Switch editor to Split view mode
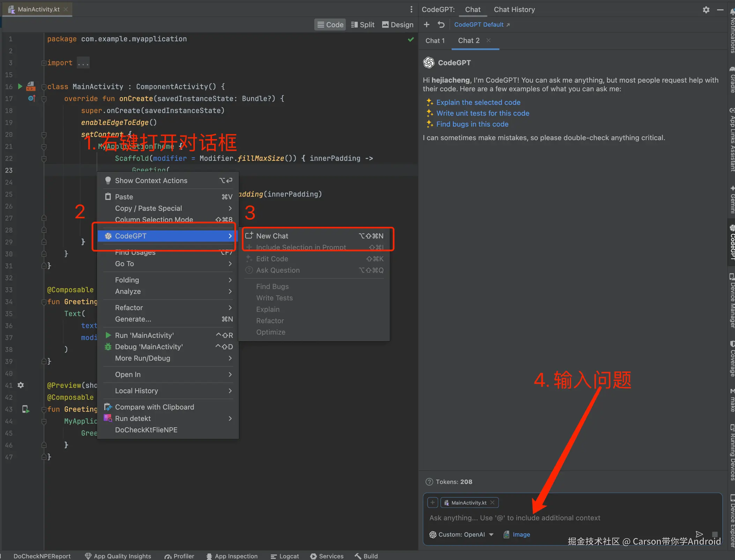Viewport: 735px width, 560px height. [x=363, y=24]
